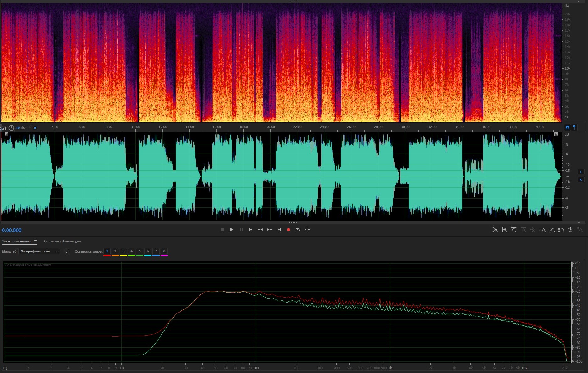The image size is (588, 373).
Task: Click hold frame button 2
Action: (115, 251)
